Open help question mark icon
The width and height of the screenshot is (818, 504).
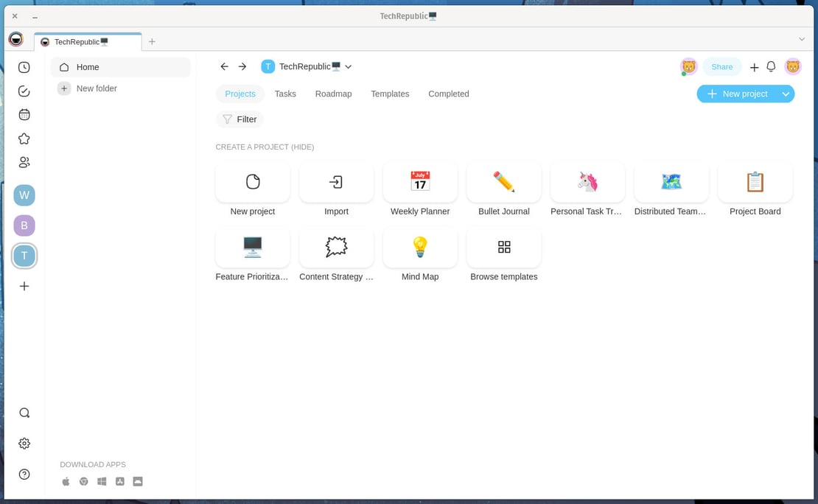(x=24, y=475)
